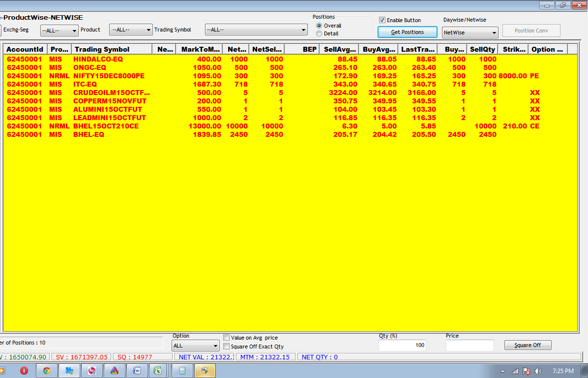The image size is (588, 378).
Task: Click the Option ... column header
Action: tap(548, 49)
